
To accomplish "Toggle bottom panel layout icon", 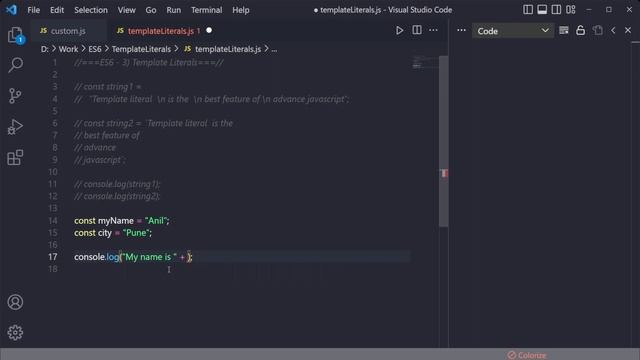I will coord(542,10).
